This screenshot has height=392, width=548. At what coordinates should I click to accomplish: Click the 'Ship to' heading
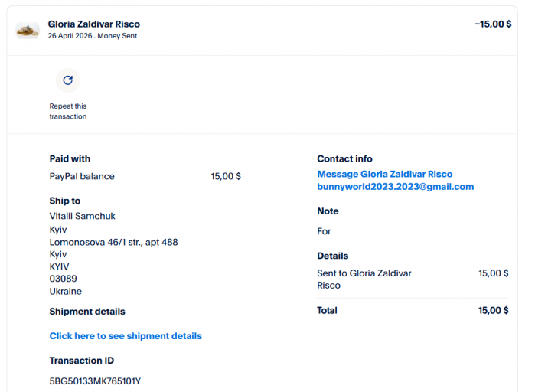65,201
